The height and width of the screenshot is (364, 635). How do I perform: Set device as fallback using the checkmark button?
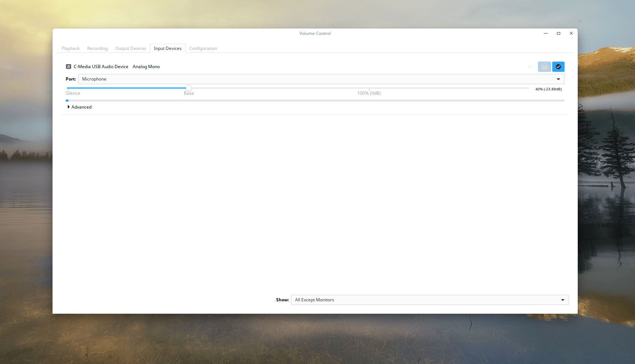point(558,67)
